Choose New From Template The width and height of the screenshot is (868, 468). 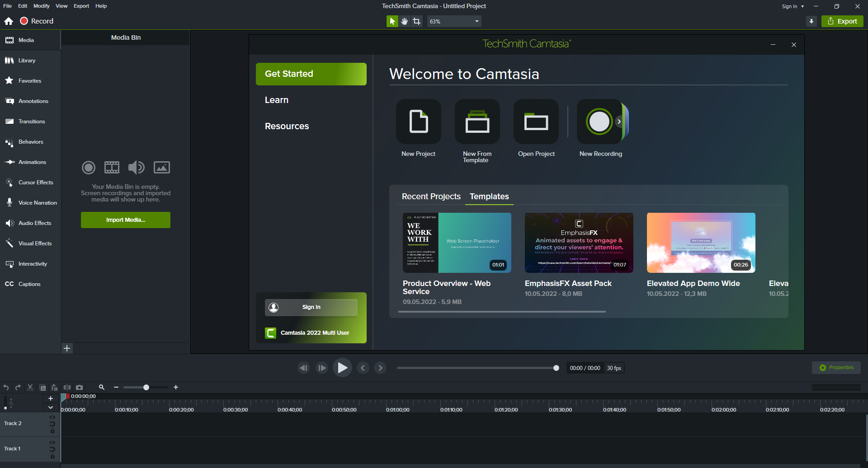point(477,122)
